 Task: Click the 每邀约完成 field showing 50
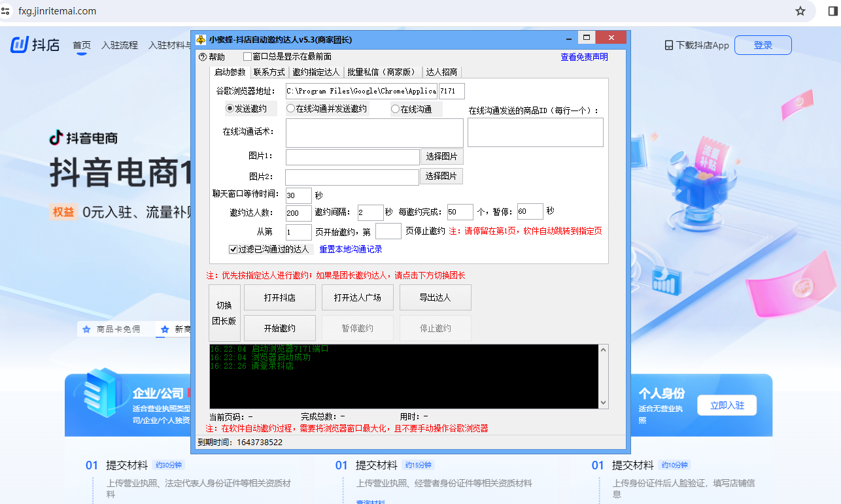460,212
